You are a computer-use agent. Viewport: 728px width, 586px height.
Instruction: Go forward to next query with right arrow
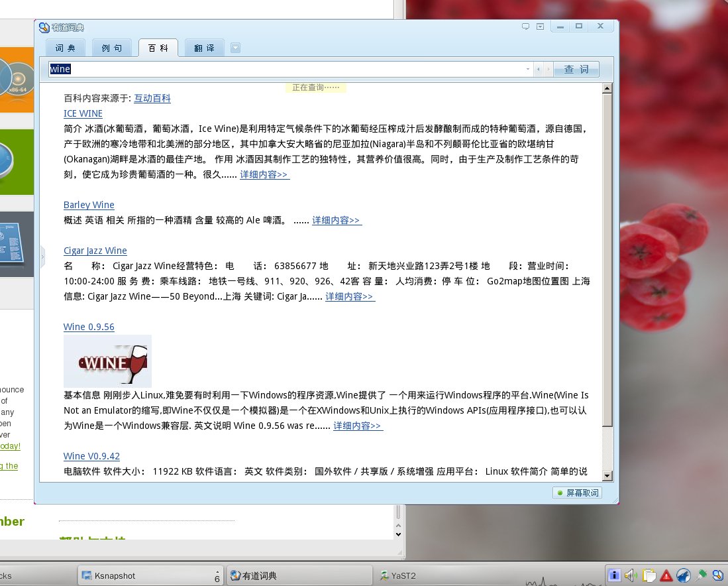tap(548, 69)
